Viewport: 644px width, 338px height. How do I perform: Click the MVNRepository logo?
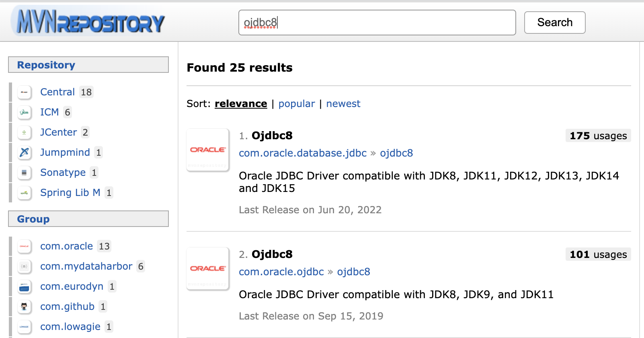[x=88, y=21]
